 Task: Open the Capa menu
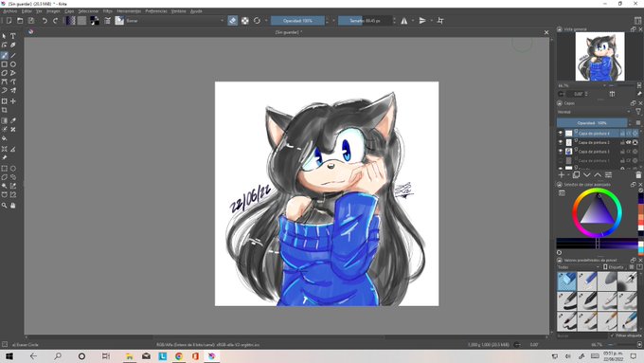point(69,11)
